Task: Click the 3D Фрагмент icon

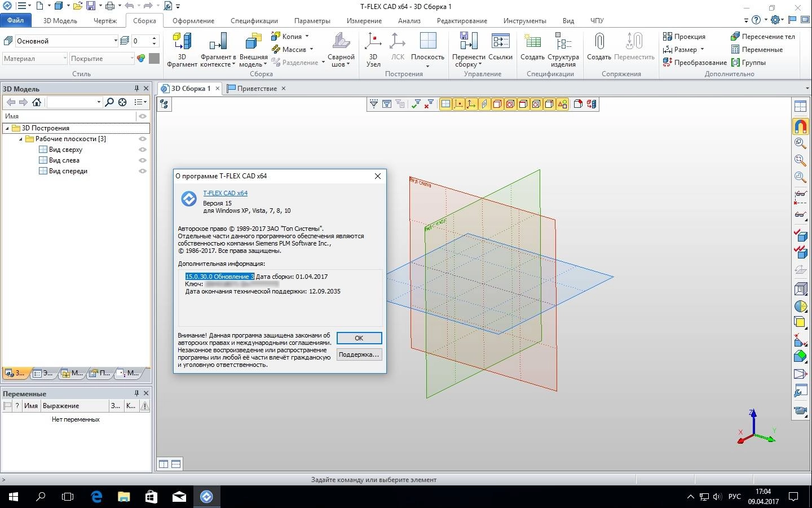Action: click(x=182, y=42)
